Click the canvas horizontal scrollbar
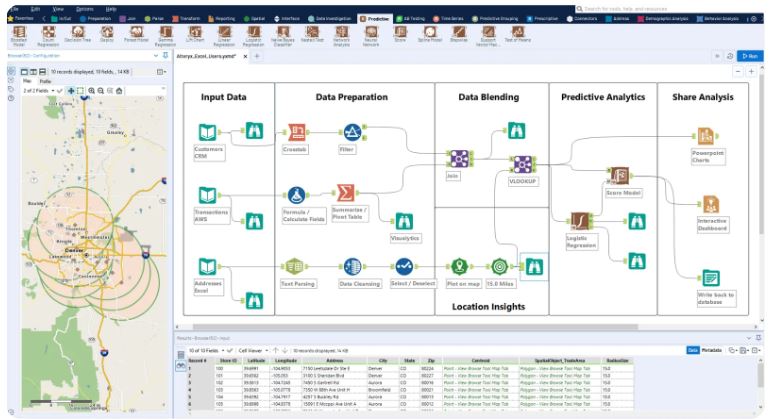 415,327
